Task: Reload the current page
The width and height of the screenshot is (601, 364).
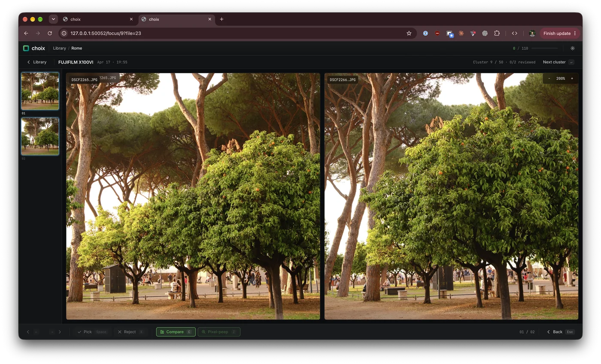Action: pos(50,33)
